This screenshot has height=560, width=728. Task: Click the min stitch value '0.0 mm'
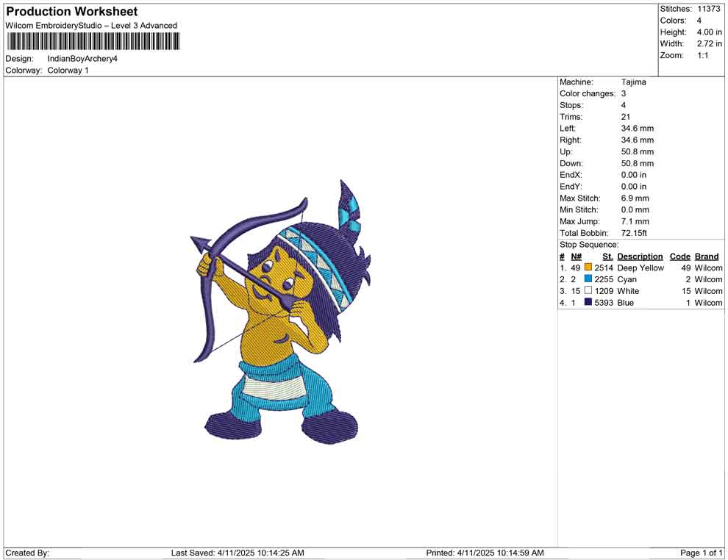(x=635, y=209)
